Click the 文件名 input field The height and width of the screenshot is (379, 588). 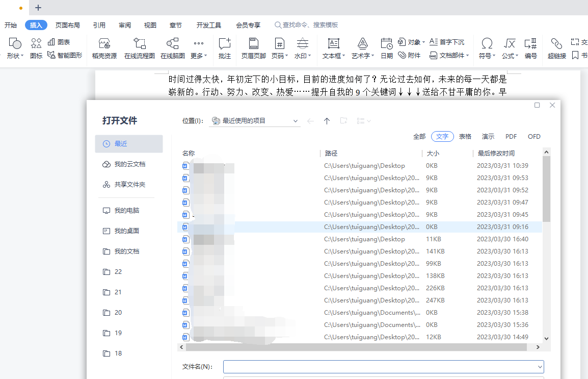click(x=383, y=367)
